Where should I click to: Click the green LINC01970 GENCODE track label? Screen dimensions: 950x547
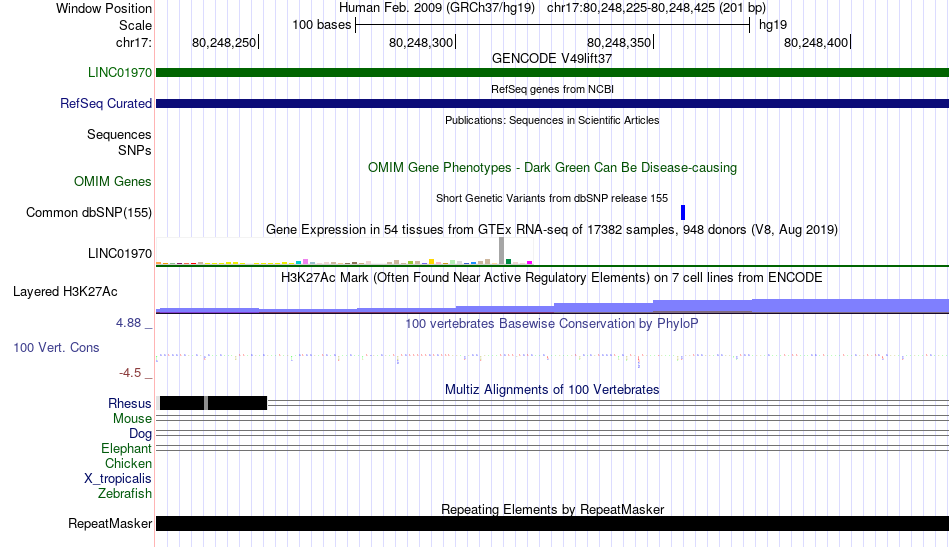pos(119,73)
